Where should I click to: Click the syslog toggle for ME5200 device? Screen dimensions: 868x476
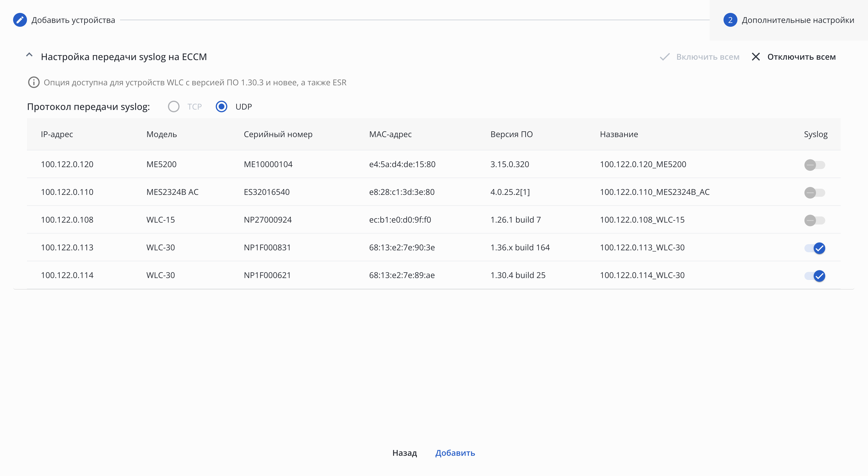[814, 165]
